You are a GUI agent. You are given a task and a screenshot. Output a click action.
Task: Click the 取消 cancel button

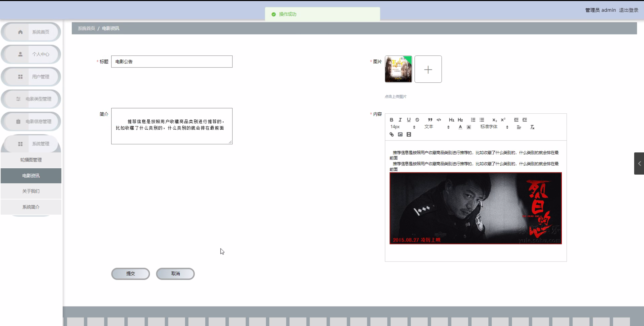175,274
